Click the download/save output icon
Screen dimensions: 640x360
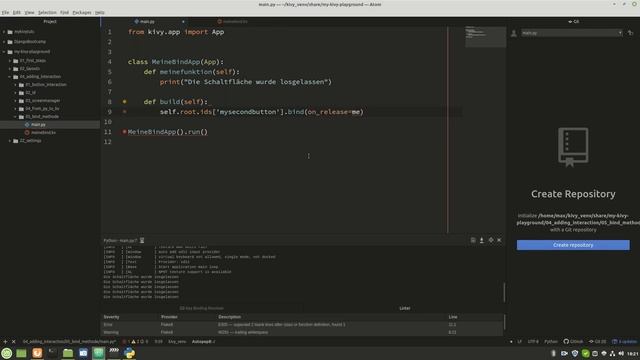482,240
